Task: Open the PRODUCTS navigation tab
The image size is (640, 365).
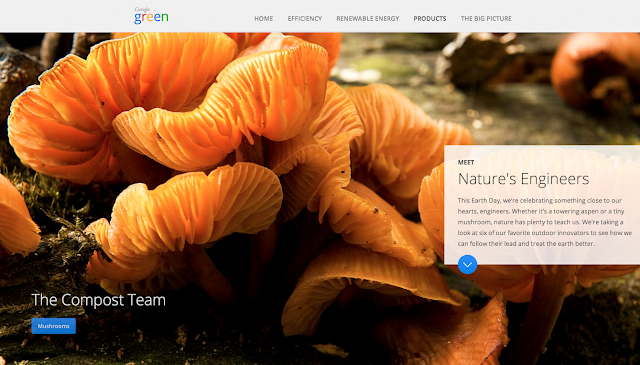Action: pos(430,18)
